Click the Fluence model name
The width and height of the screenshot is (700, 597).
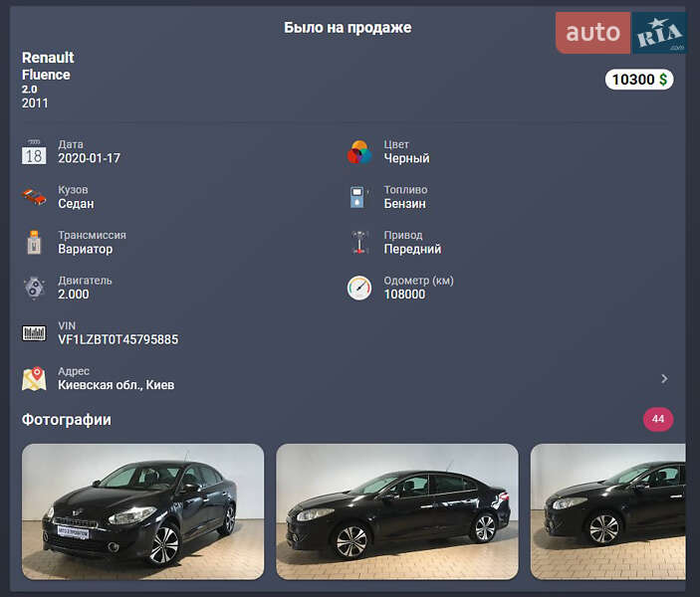point(46,75)
